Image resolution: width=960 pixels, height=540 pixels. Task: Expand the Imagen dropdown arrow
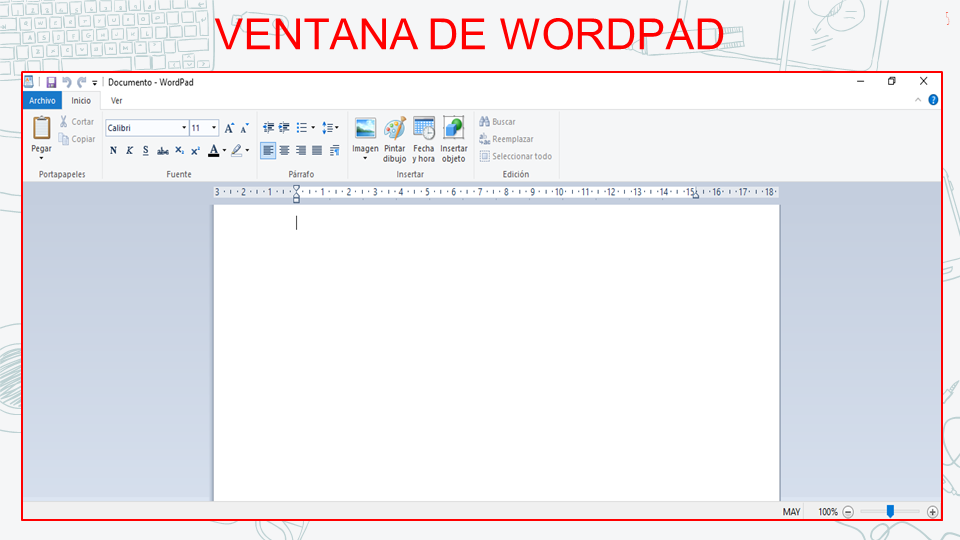(365, 159)
